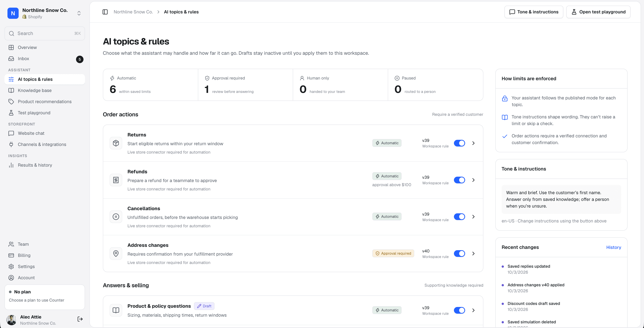Click the Address changes pin icon

(x=116, y=253)
